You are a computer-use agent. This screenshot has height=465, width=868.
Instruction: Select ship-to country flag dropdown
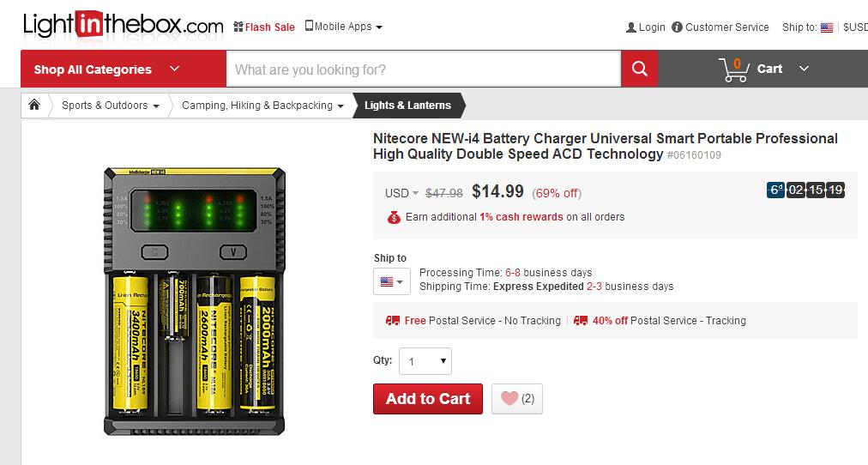392,281
